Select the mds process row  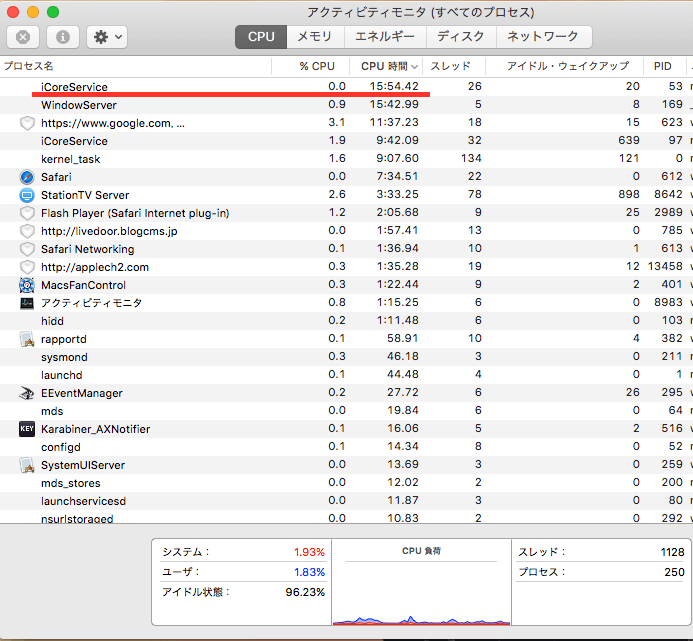(x=346, y=411)
